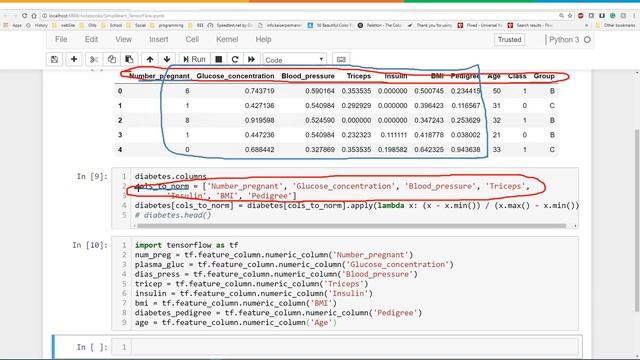
Task: Restart the kernel with the circular arrow
Action: [235, 60]
